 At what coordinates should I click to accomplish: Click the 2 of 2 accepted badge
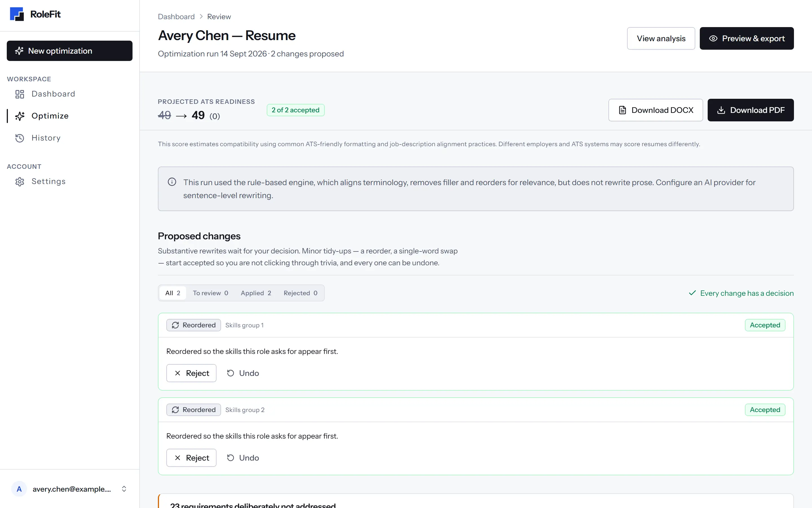[x=295, y=110]
